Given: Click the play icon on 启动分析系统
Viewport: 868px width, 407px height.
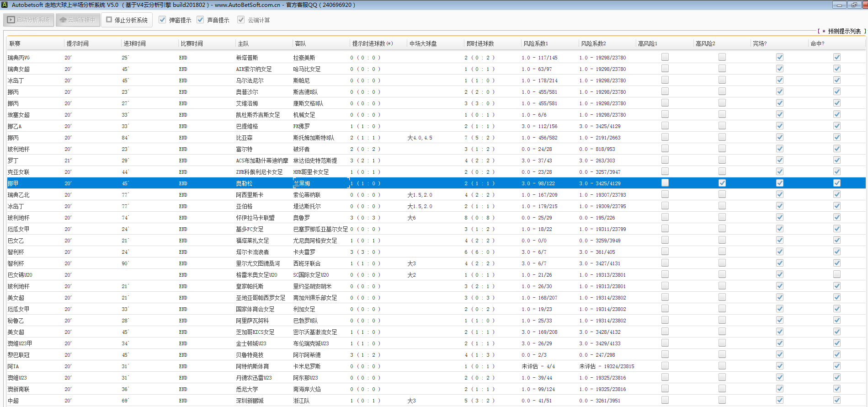Looking at the screenshot, I should pyautogui.click(x=11, y=20).
